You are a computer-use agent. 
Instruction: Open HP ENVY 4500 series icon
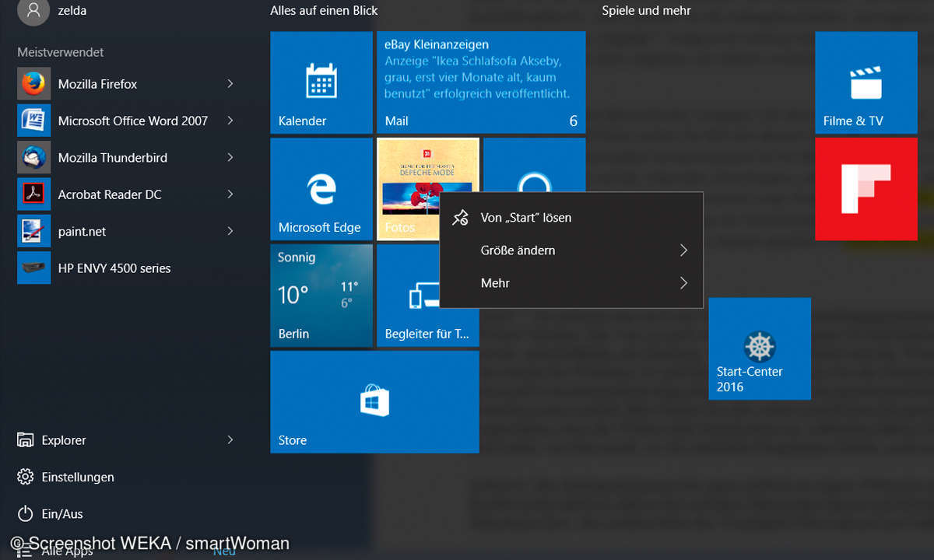tap(33, 268)
